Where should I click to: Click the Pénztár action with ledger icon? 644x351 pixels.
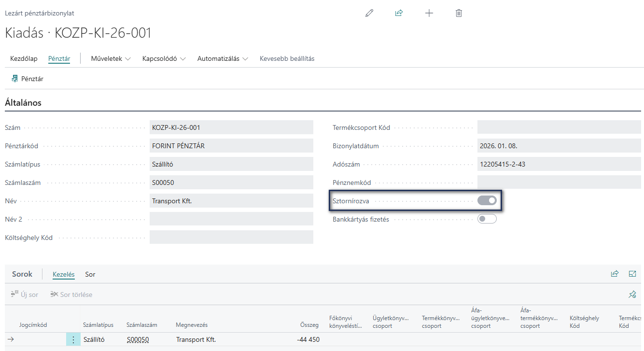click(x=28, y=79)
